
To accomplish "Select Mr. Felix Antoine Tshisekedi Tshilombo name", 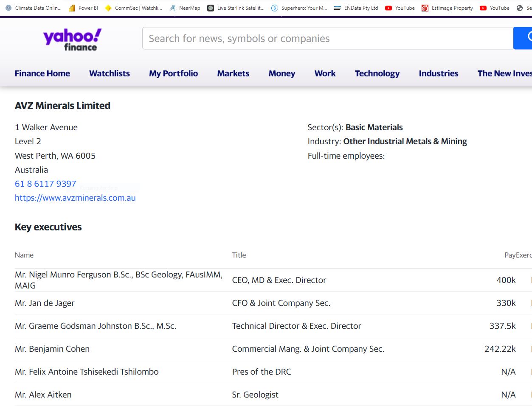I will (x=87, y=372).
